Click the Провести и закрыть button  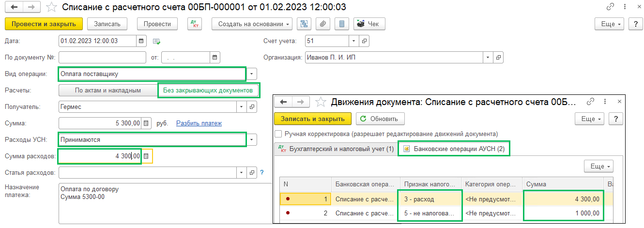coord(44,24)
